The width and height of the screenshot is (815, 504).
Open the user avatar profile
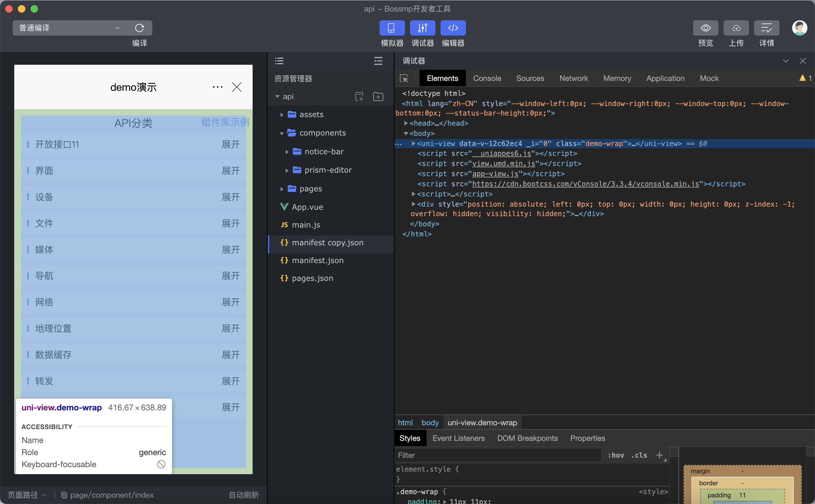(x=799, y=28)
